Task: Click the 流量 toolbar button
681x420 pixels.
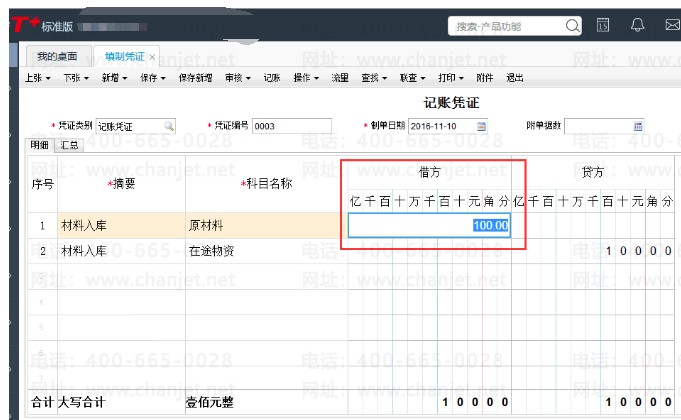Action: (340, 78)
